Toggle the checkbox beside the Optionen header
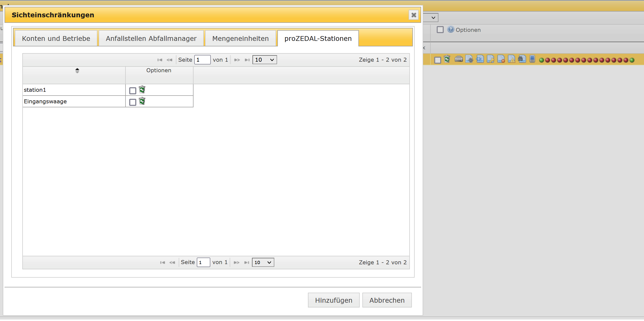Image resolution: width=644 pixels, height=321 pixels. [440, 30]
